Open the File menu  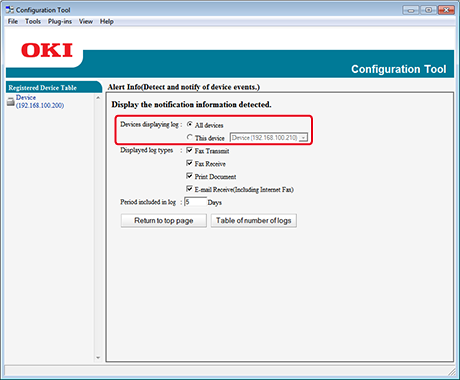tap(13, 21)
